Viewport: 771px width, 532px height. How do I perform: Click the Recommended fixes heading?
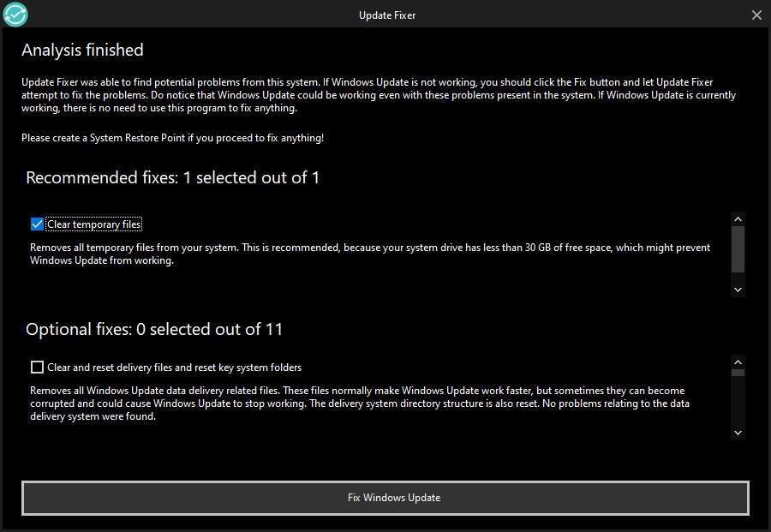(172, 177)
